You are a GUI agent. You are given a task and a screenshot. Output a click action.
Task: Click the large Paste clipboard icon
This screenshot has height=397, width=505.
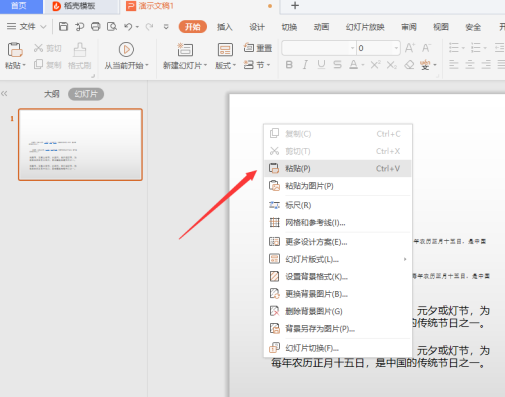(15, 50)
